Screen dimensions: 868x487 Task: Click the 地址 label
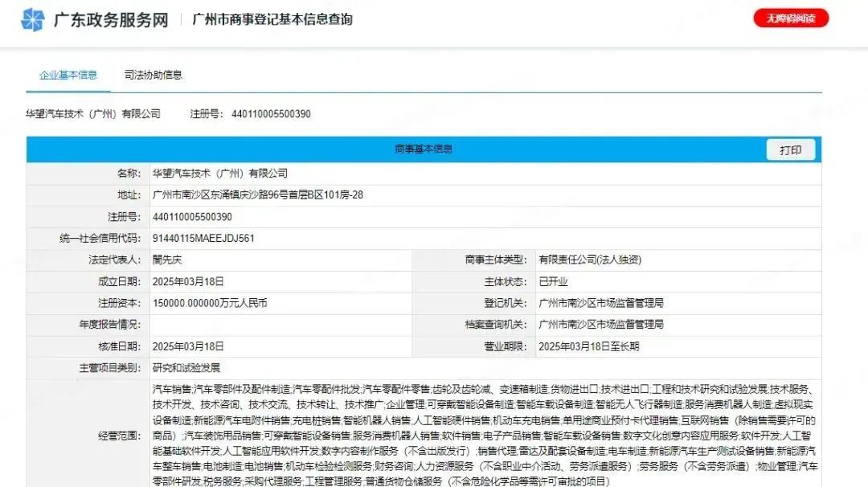pyautogui.click(x=129, y=194)
